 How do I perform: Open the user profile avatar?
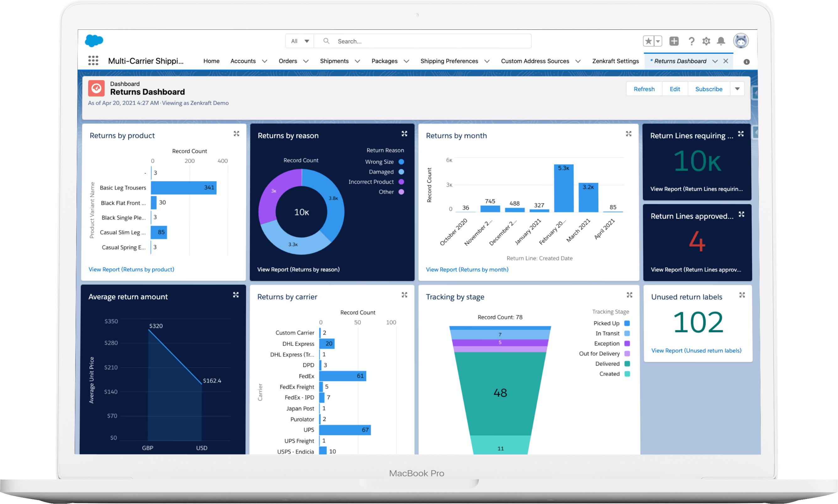point(741,41)
